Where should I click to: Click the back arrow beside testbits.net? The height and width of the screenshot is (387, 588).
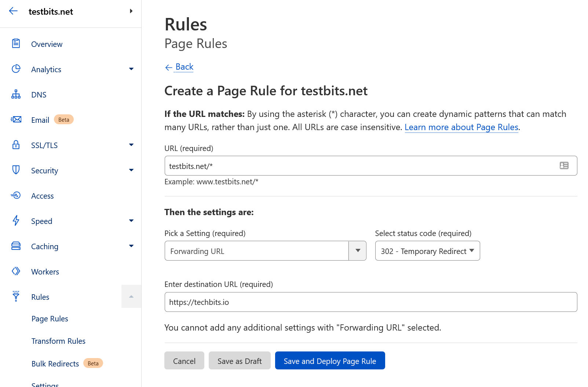tap(13, 11)
